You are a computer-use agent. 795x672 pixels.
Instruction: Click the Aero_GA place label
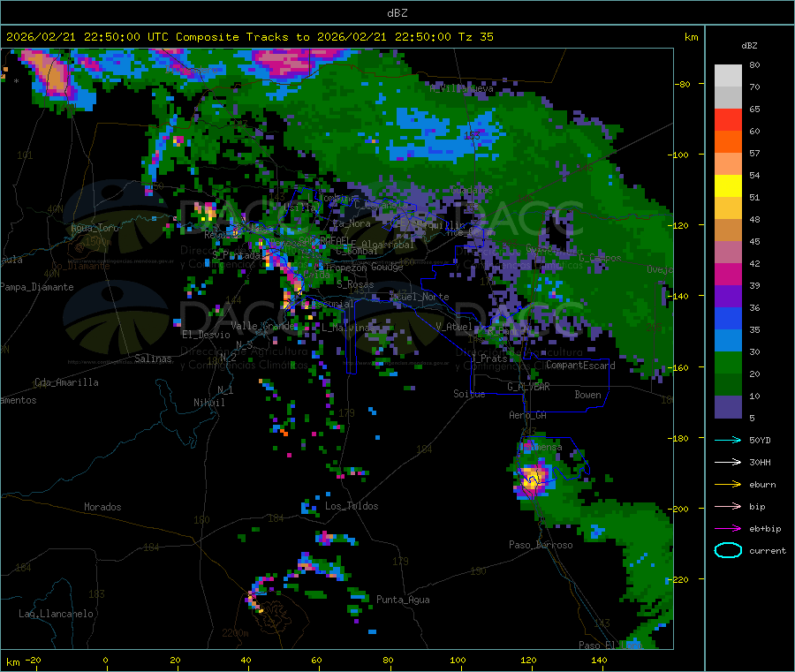pos(528,415)
